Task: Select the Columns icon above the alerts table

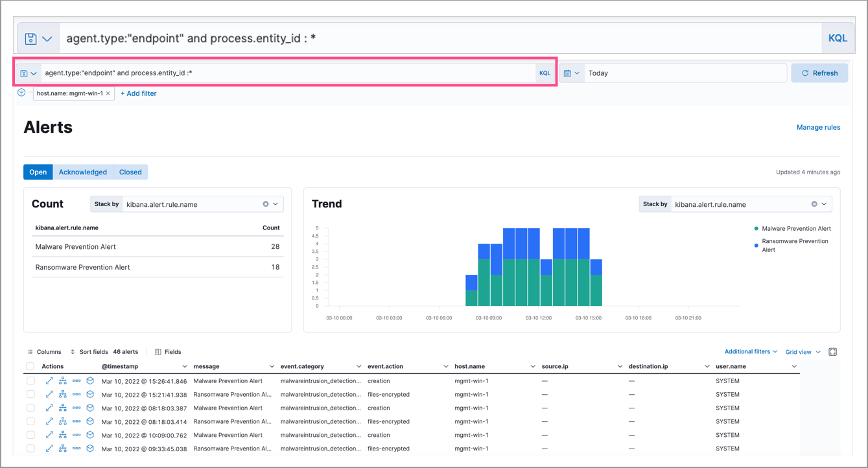Action: (x=30, y=351)
